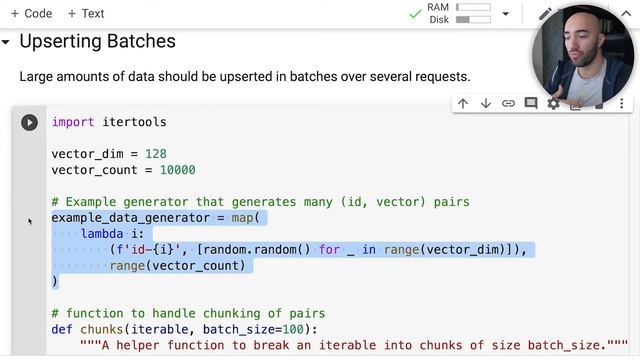Collapse the header with top-right chevron
Image resolution: width=640 pixels, height=360 pixels.
tap(626, 13)
